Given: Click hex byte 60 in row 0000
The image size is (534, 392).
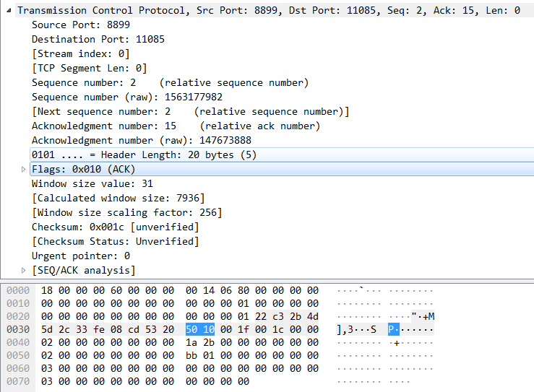Looking at the screenshot, I should click(116, 290).
